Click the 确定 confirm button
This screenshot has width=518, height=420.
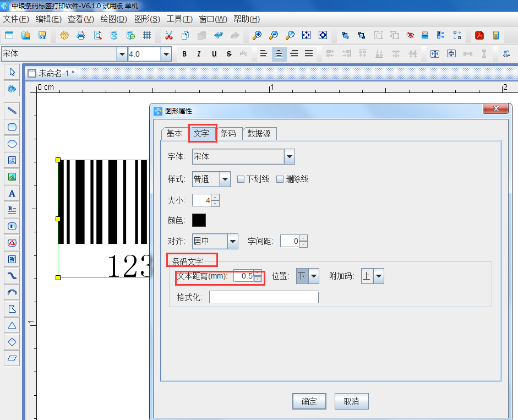[x=309, y=401]
